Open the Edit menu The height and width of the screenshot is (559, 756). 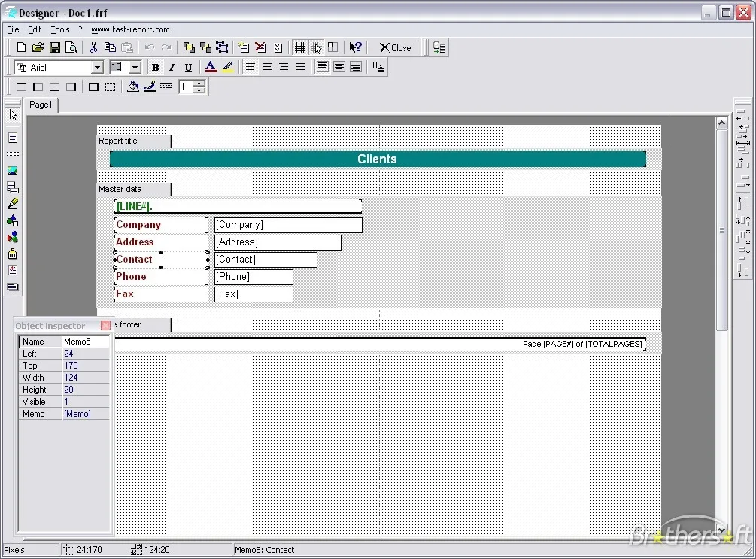coord(35,29)
